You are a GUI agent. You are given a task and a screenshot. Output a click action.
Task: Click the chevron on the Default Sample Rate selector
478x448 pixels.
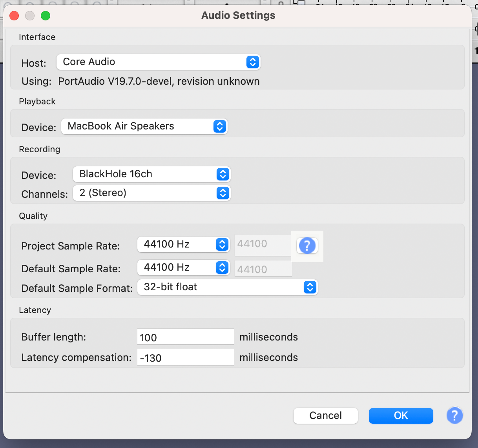[223, 267]
